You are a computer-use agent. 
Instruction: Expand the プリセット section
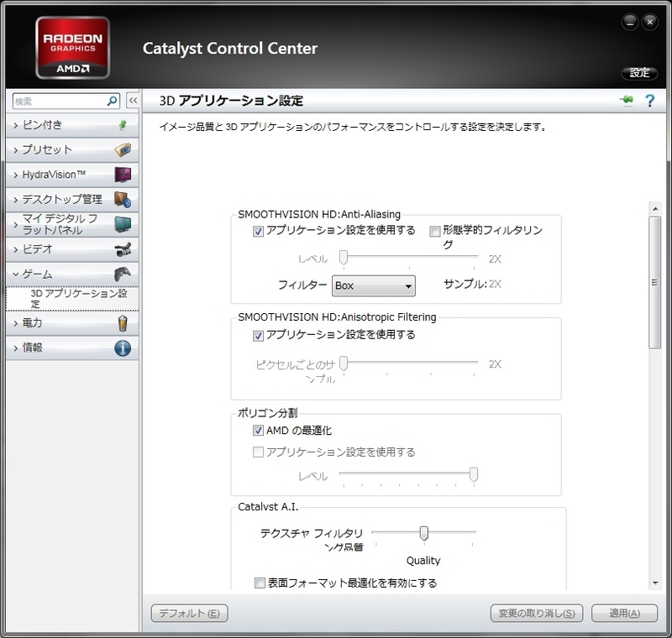point(72,150)
